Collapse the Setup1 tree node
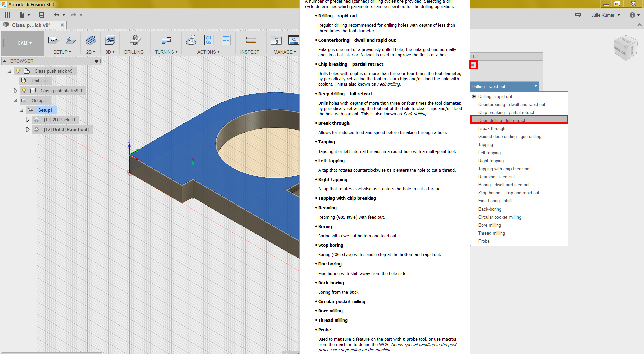 21,110
